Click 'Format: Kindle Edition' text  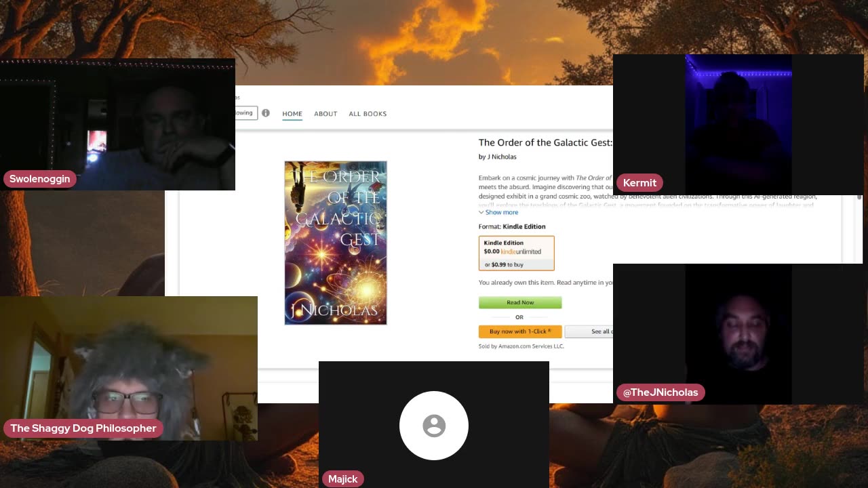(x=512, y=226)
